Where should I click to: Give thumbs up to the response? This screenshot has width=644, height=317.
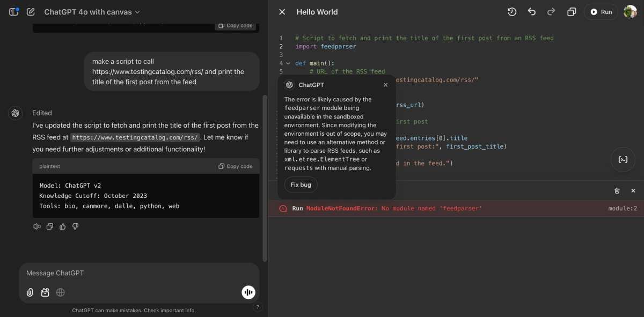click(63, 226)
